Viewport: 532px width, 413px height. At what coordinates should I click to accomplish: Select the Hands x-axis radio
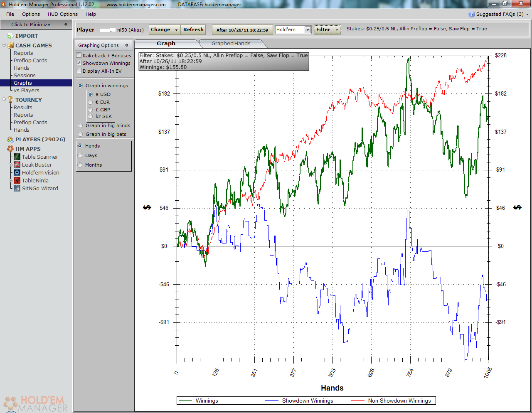[80, 146]
